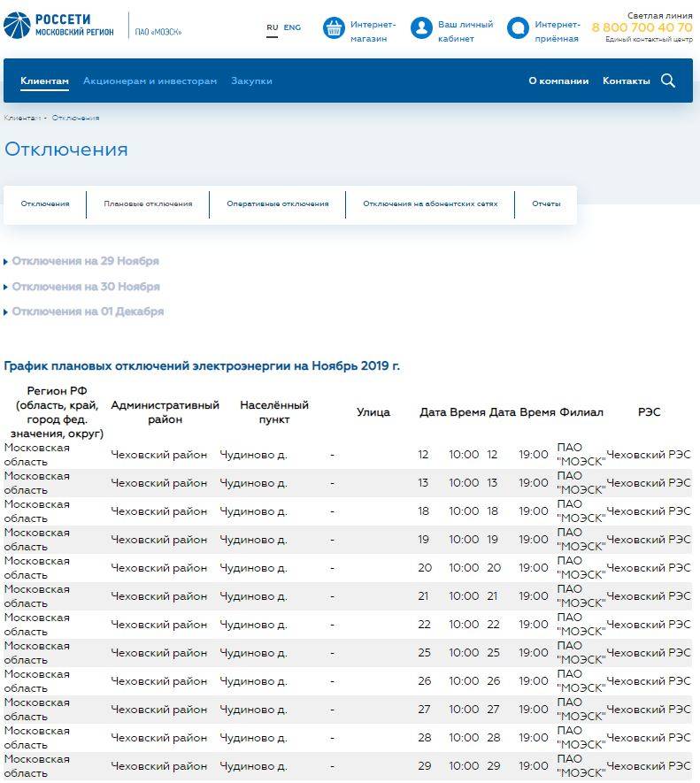Image resolution: width=700 pixels, height=783 pixels.
Task: Open the О компании menu item
Action: 558,81
